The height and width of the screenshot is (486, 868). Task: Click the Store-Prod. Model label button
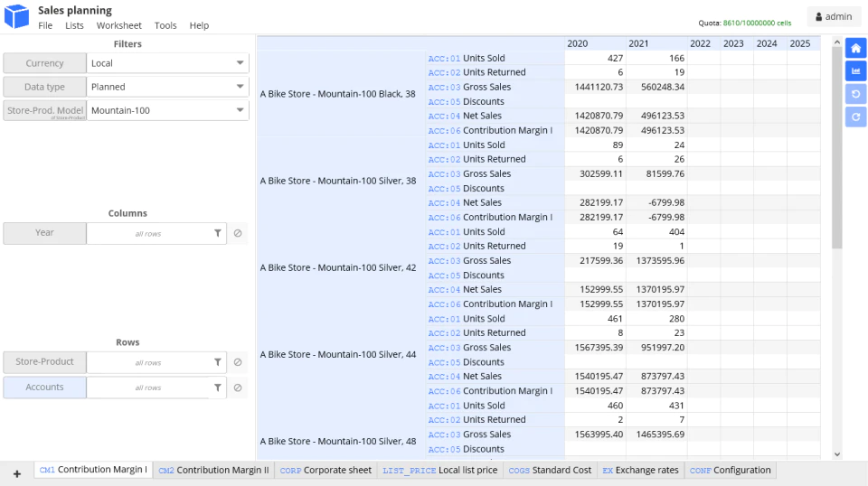point(45,110)
